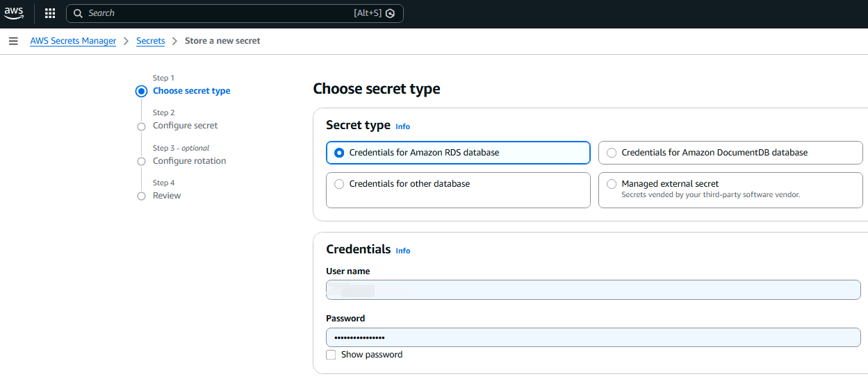Focus the Password input field
Screen dimensions: 868x379
pyautogui.click(x=593, y=337)
